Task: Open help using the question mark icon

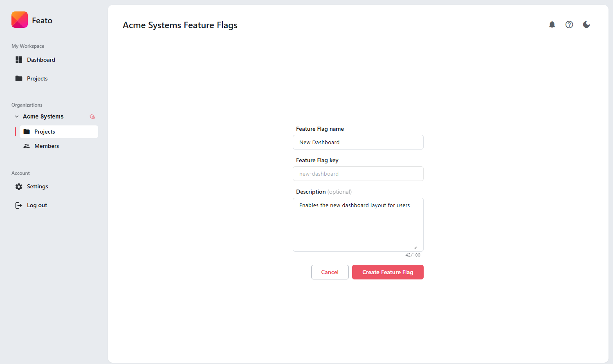Action: tap(569, 25)
